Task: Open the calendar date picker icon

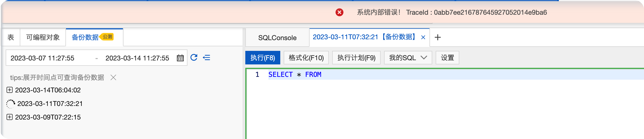Action: click(180, 58)
